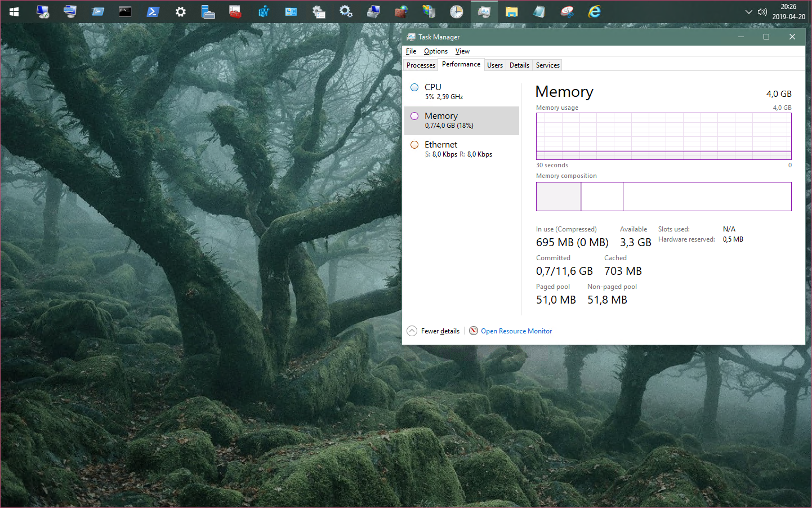Select CPU in the performance sidebar
Screen dimensions: 812x508
pyautogui.click(x=462, y=92)
